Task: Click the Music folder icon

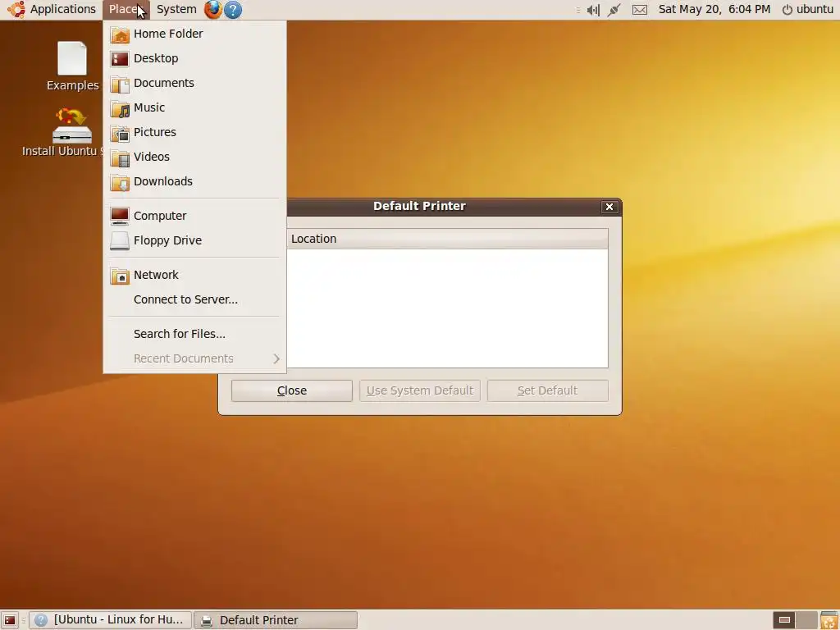Action: 120,108
